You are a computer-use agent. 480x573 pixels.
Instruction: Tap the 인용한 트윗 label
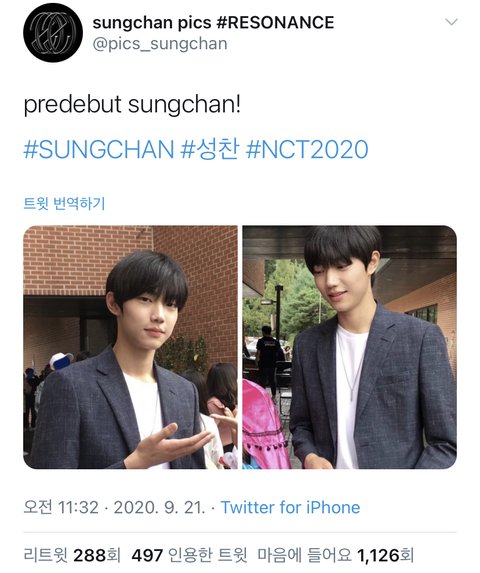pyautogui.click(x=207, y=556)
